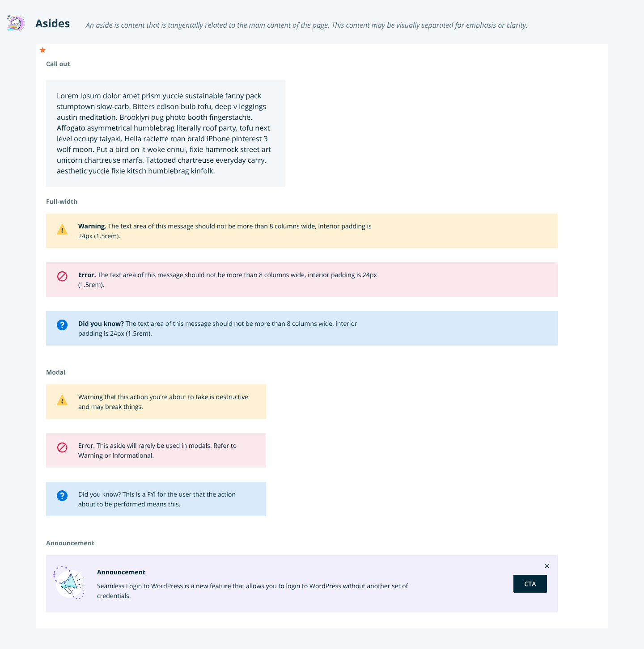
Task: Click the red error circle icon in full-width error
Action: (x=62, y=276)
